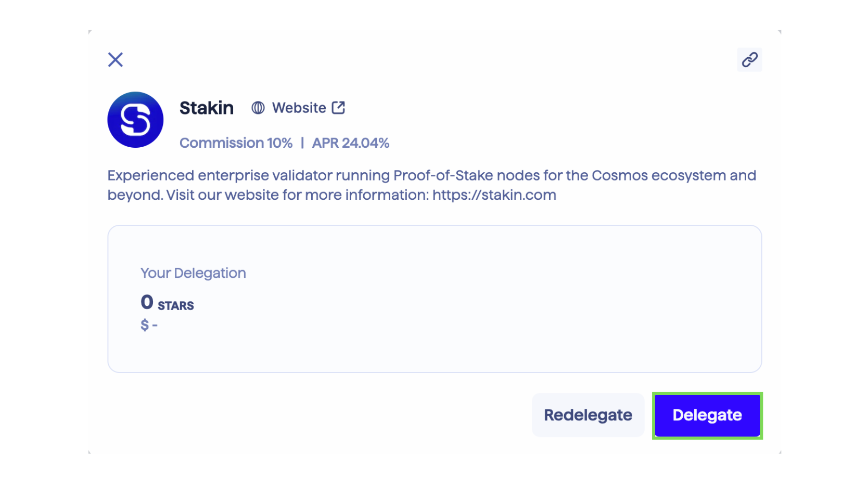The image size is (868, 488).
Task: Click the Stakin validator name heading
Action: [x=207, y=108]
